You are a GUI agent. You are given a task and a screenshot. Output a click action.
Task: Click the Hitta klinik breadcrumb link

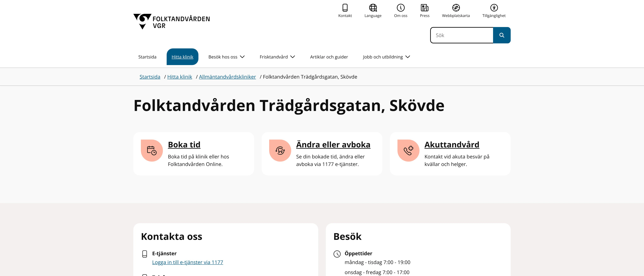pyautogui.click(x=180, y=77)
